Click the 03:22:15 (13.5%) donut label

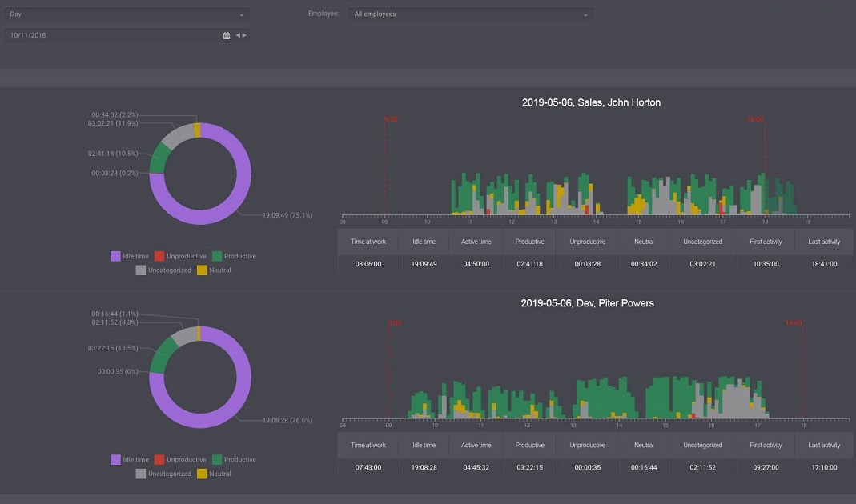pos(113,347)
